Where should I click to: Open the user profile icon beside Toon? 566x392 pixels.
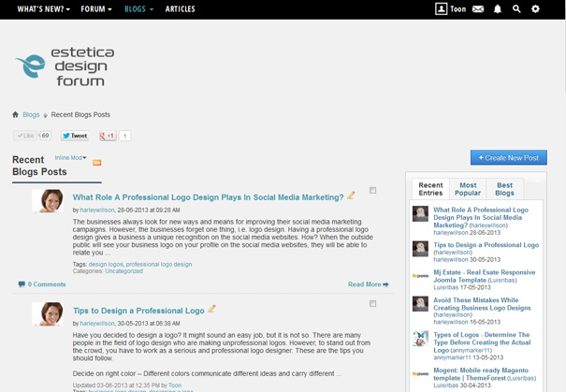[x=441, y=8]
